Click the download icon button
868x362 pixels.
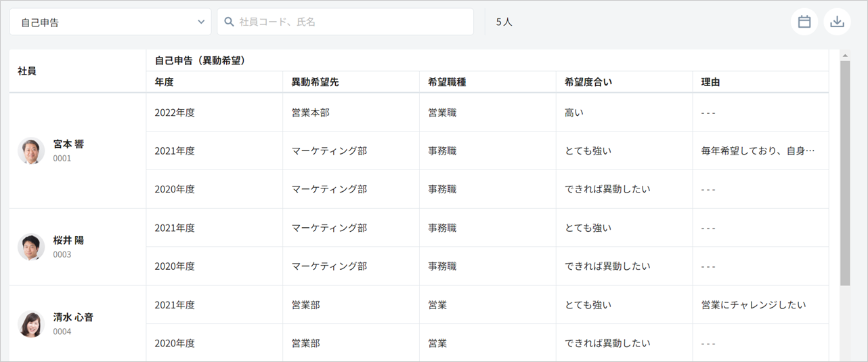point(837,22)
